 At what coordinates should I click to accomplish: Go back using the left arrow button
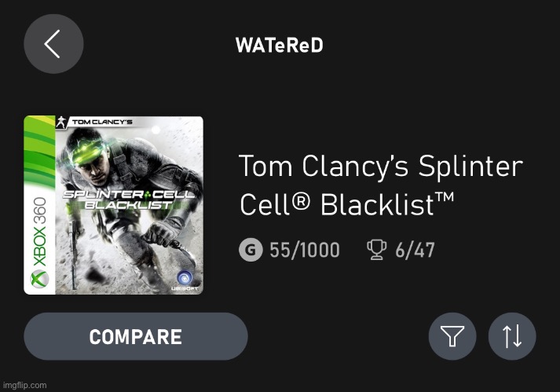(53, 45)
